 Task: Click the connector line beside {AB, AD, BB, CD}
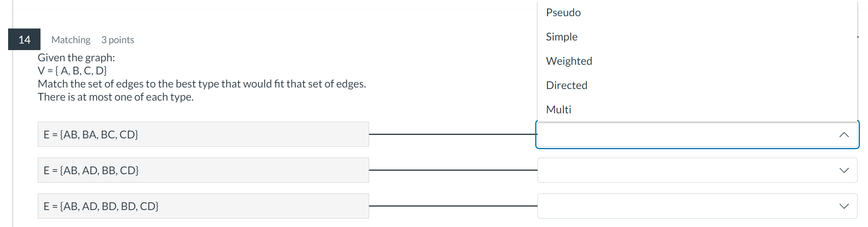453,170
